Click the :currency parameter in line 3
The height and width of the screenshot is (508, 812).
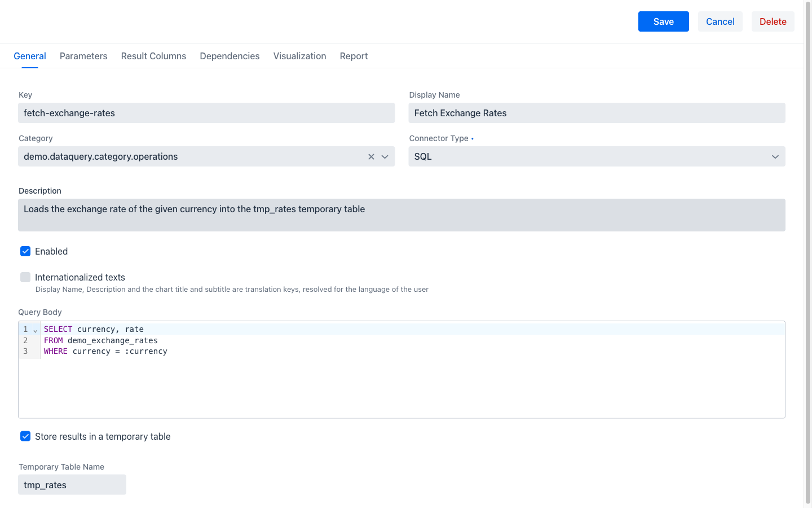click(x=146, y=351)
